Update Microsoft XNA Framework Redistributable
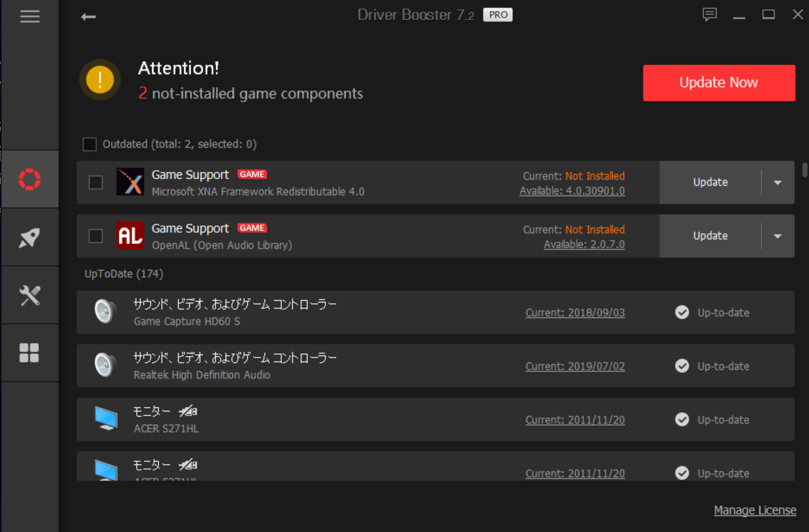 click(710, 182)
